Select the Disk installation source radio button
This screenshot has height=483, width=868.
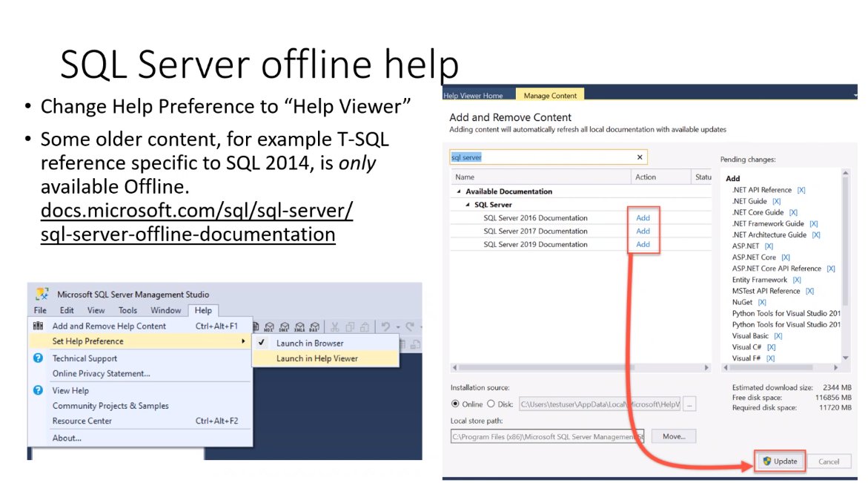click(x=491, y=404)
